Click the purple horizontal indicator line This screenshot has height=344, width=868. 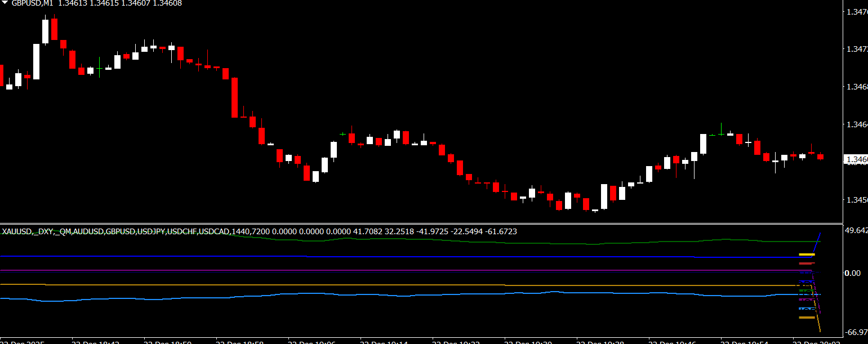(394, 271)
